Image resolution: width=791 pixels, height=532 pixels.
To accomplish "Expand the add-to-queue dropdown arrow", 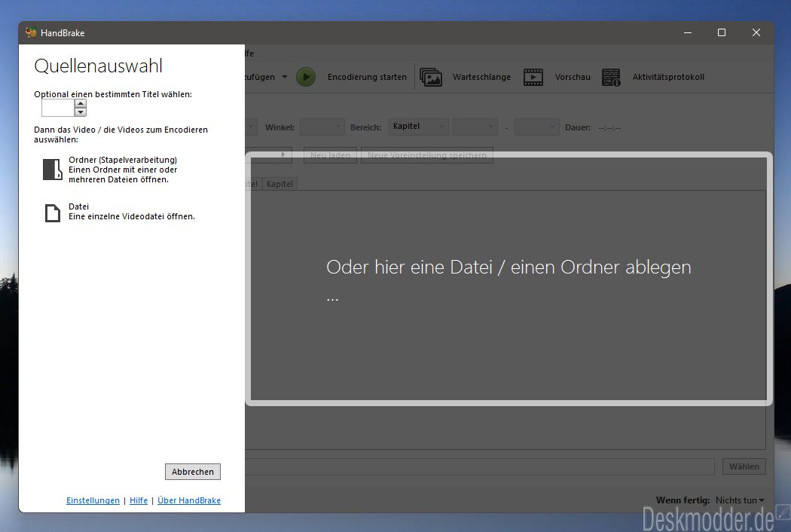I will click(x=285, y=77).
